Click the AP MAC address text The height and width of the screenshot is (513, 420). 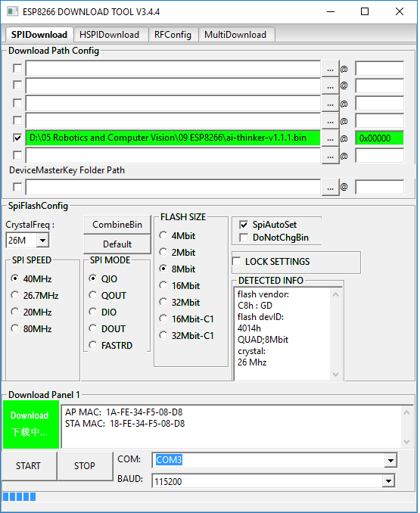pyautogui.click(x=123, y=412)
